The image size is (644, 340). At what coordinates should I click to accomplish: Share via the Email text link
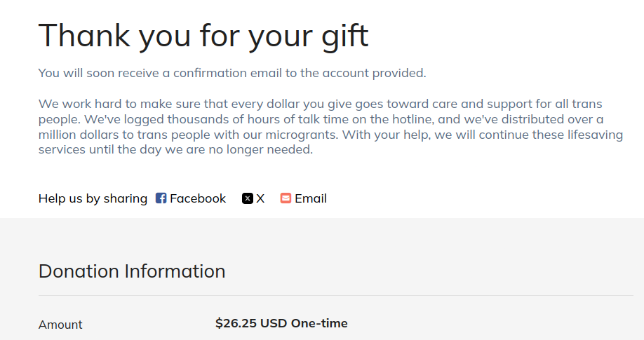310,198
